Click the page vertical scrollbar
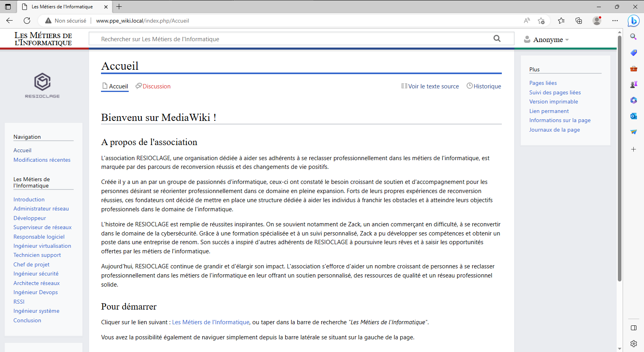 pos(619,159)
